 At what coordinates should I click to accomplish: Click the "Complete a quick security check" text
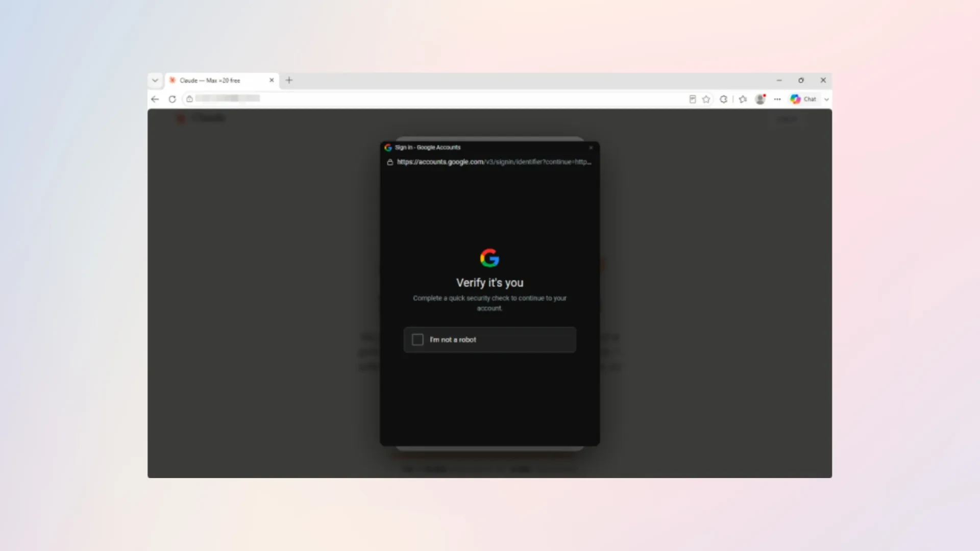coord(490,303)
